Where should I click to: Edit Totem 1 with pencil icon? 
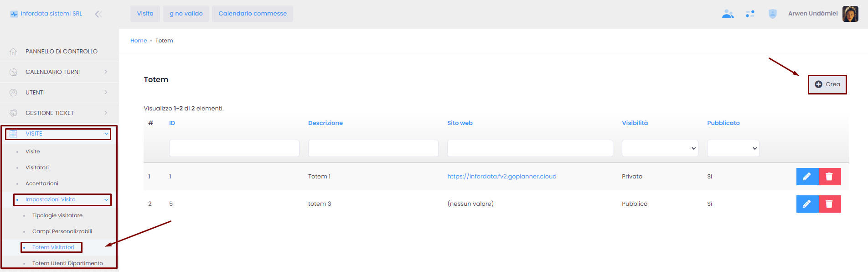[x=807, y=177]
